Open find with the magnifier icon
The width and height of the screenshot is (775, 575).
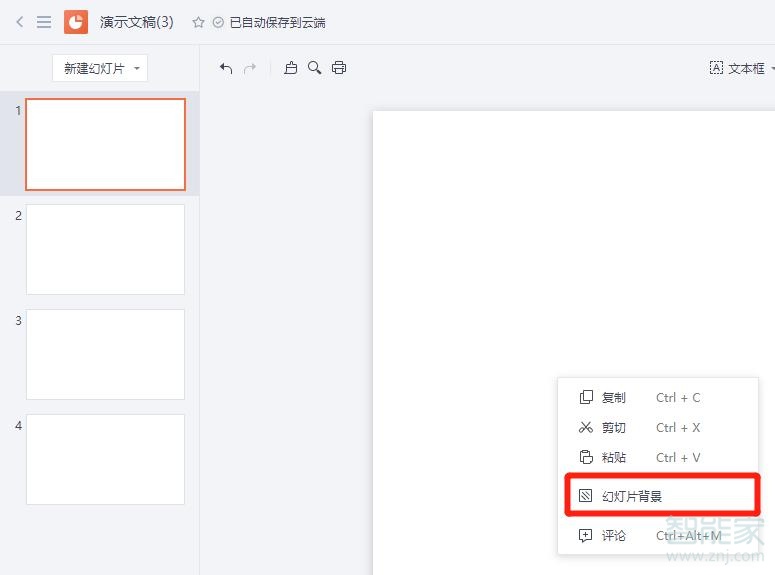(315, 68)
